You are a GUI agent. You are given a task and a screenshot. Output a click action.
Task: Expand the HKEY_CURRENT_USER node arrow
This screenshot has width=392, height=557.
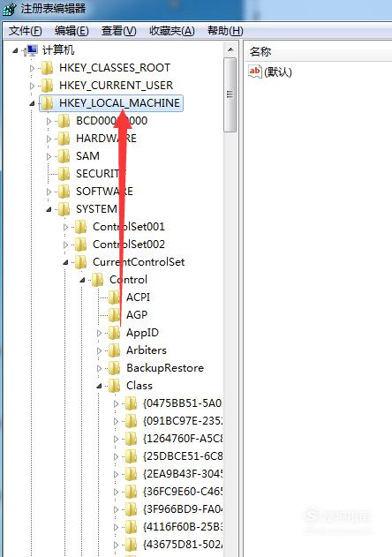(x=32, y=86)
